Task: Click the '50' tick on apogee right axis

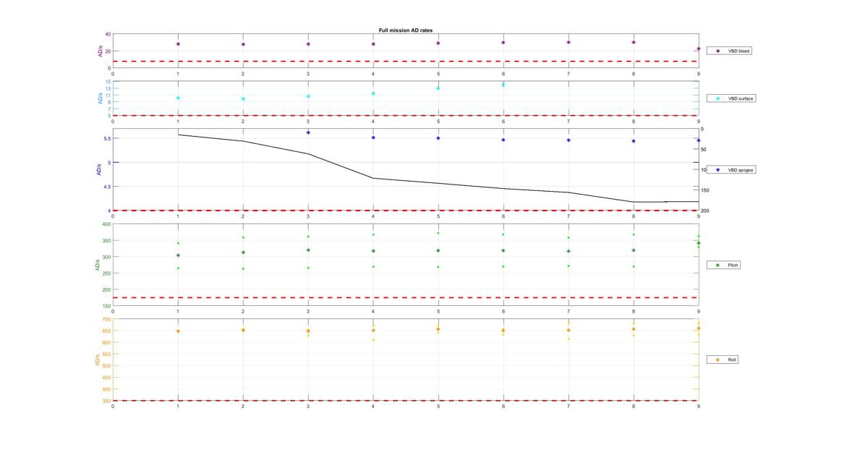Action: tap(704, 149)
